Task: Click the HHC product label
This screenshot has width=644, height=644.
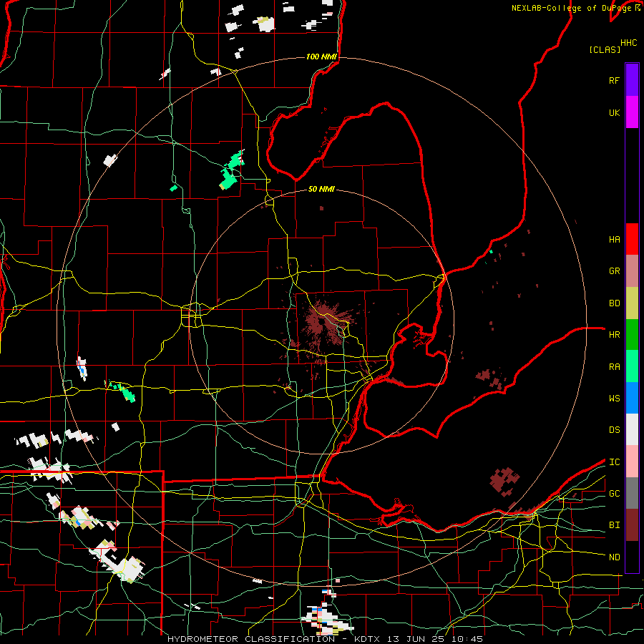Action: [628, 43]
